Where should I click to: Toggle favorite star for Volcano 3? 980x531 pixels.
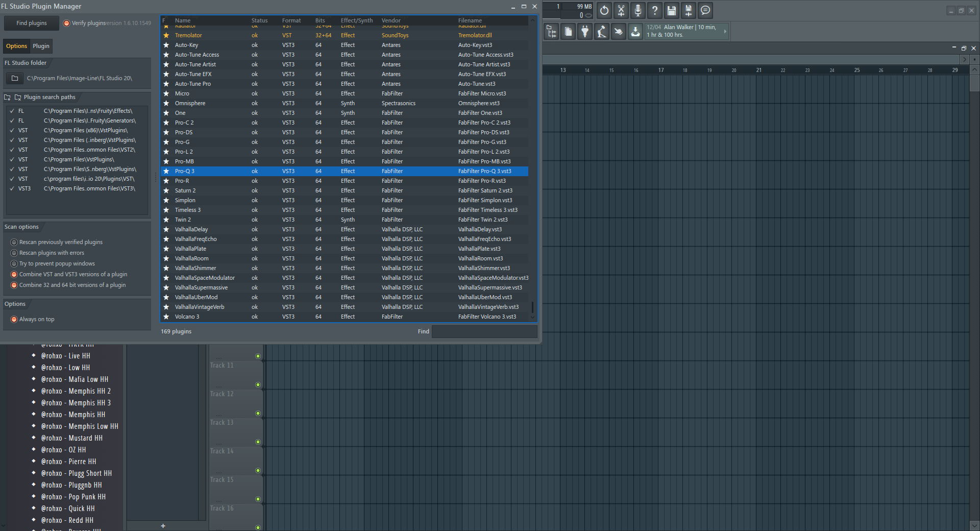pos(166,317)
